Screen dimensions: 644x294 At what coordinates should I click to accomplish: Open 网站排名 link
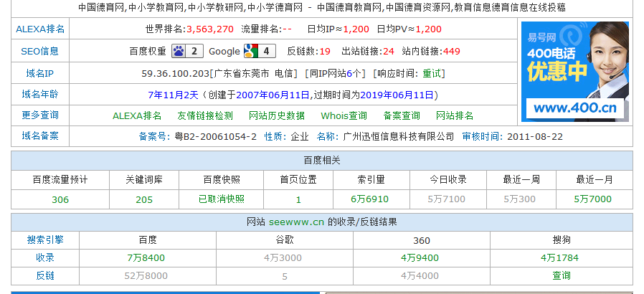pos(455,115)
